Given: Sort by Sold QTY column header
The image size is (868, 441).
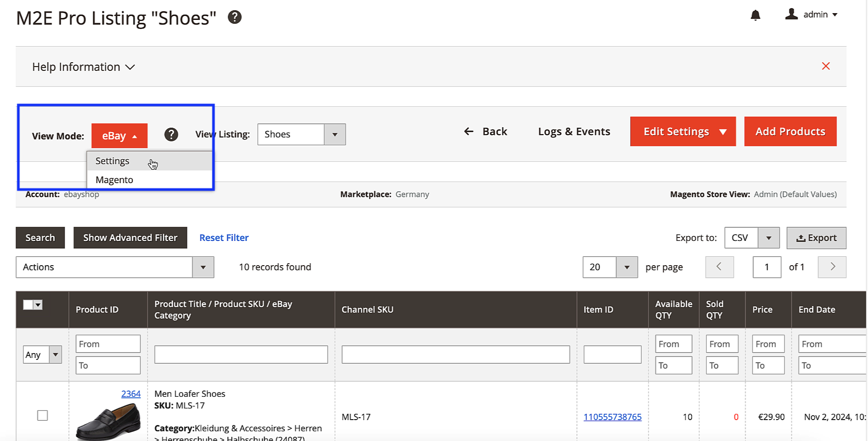Looking at the screenshot, I should pyautogui.click(x=715, y=309).
